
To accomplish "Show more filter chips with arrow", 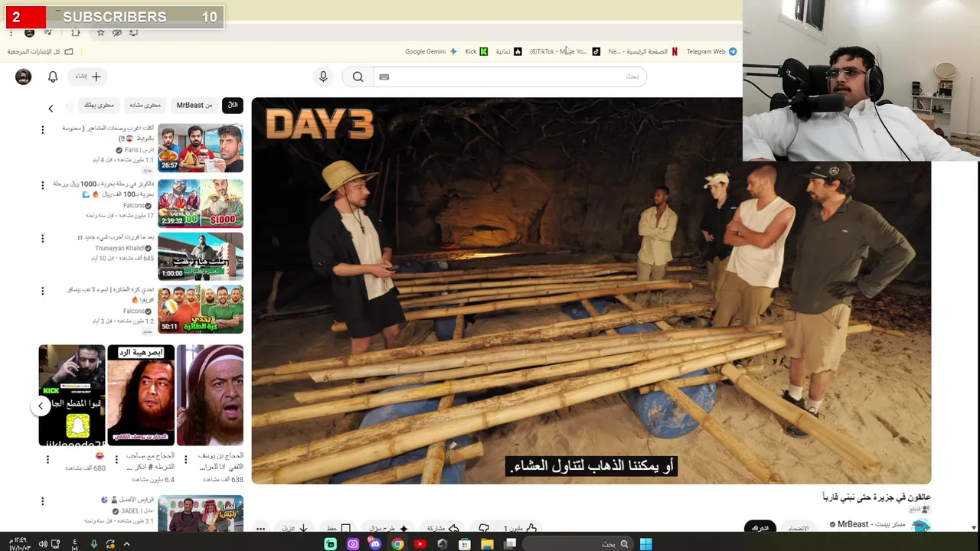I will (51, 108).
